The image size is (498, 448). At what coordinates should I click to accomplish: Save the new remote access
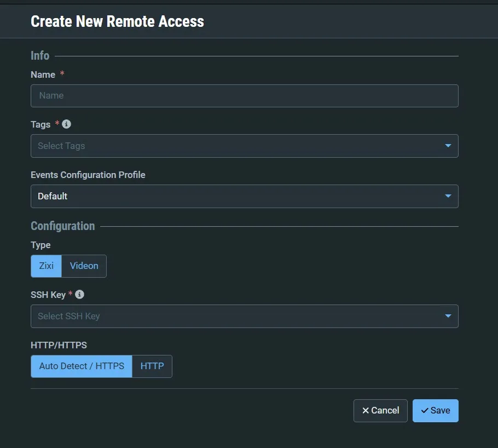click(x=436, y=410)
